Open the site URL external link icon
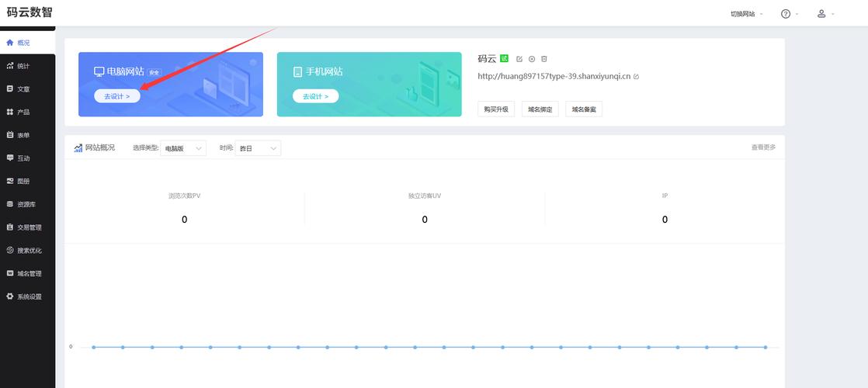This screenshot has height=388, width=868. pyautogui.click(x=636, y=76)
